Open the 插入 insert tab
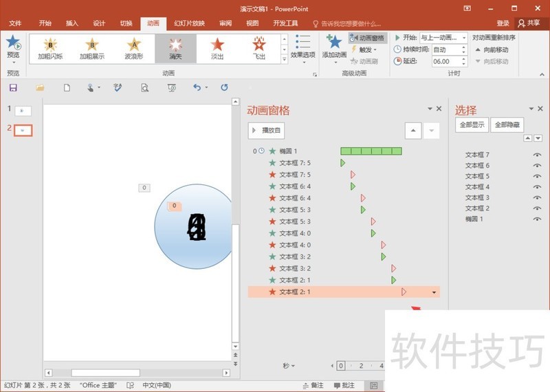 pos(72,23)
